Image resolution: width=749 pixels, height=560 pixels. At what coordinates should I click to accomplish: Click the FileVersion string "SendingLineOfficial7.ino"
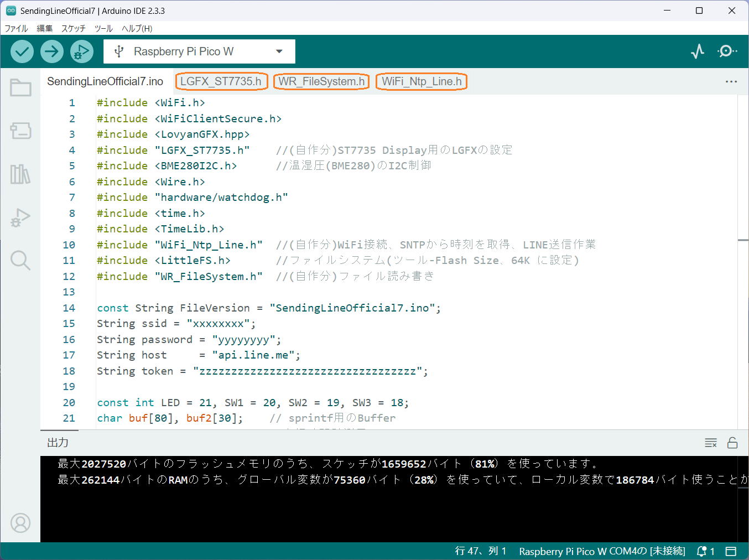coord(352,308)
